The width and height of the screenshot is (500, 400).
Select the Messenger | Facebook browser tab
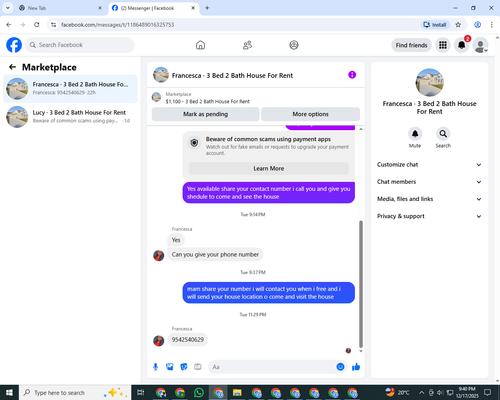pos(153,8)
